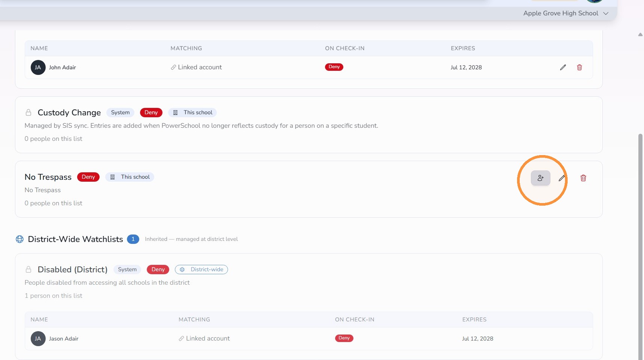Click the Disabled (District) heading
Image resolution: width=644 pixels, height=360 pixels.
click(73, 270)
